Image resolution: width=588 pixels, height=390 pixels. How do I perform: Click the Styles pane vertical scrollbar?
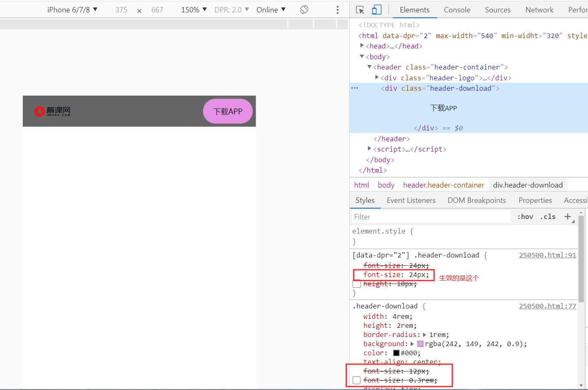tap(581, 259)
